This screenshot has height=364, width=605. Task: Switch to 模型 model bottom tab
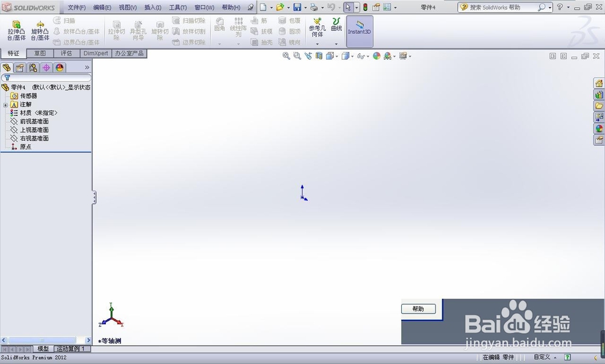43,348
